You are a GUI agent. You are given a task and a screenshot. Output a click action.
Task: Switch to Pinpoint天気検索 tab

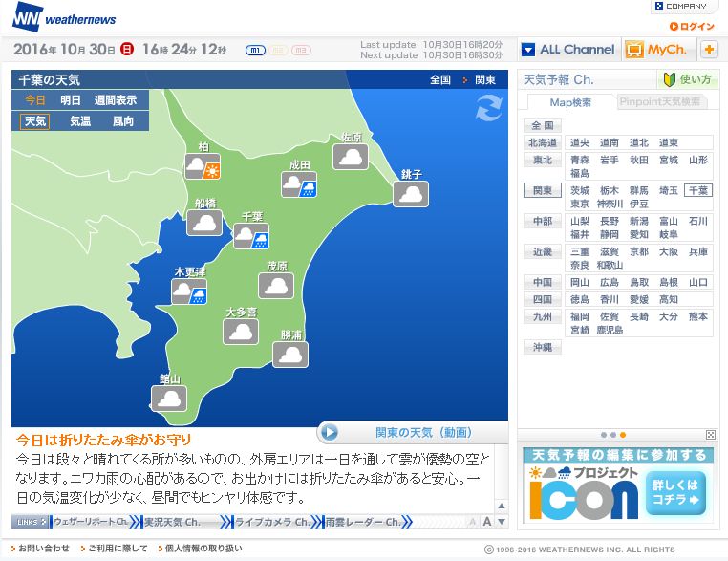660,102
